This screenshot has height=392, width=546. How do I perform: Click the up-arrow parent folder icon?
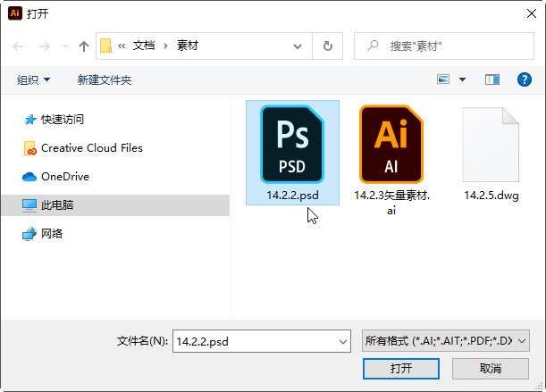84,46
